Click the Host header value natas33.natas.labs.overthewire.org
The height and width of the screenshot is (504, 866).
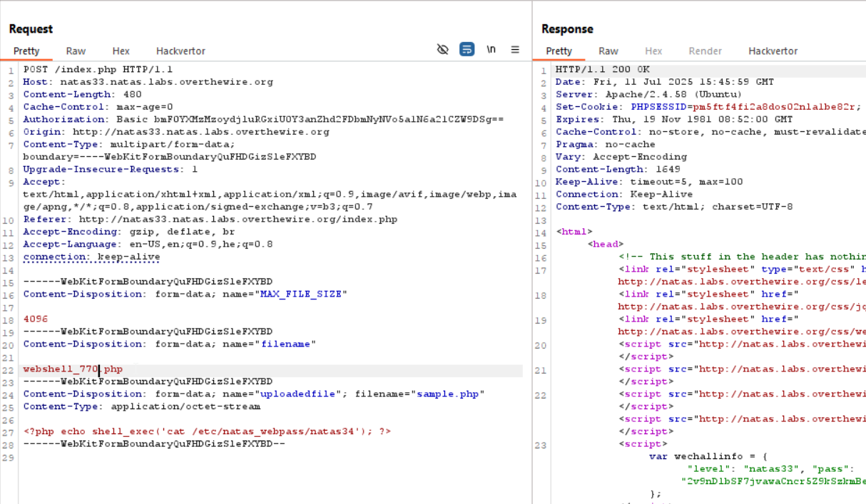(166, 82)
